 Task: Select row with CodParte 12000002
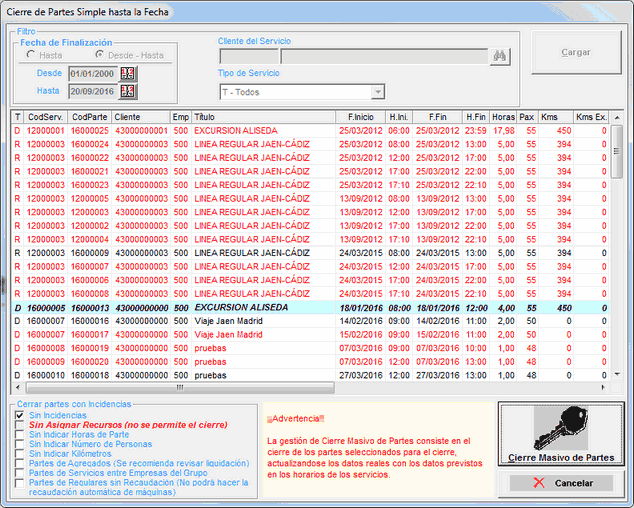[x=311, y=226]
